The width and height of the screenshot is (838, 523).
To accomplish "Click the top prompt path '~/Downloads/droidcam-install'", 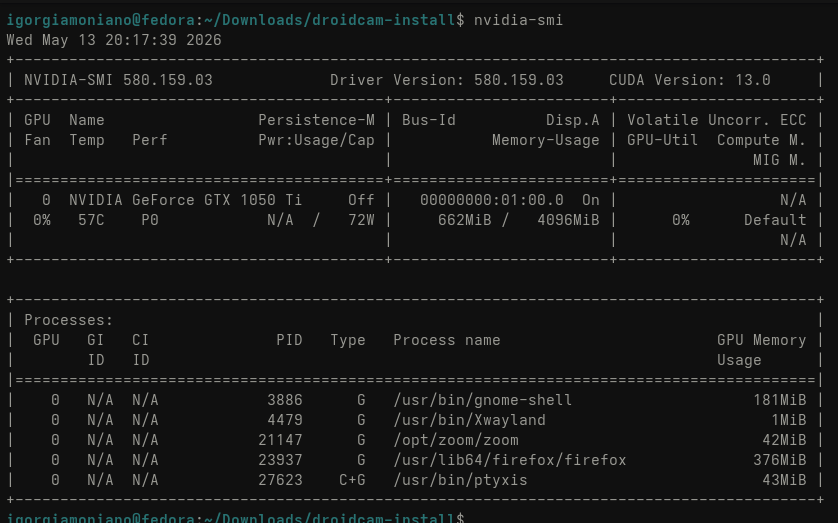I will (330, 20).
